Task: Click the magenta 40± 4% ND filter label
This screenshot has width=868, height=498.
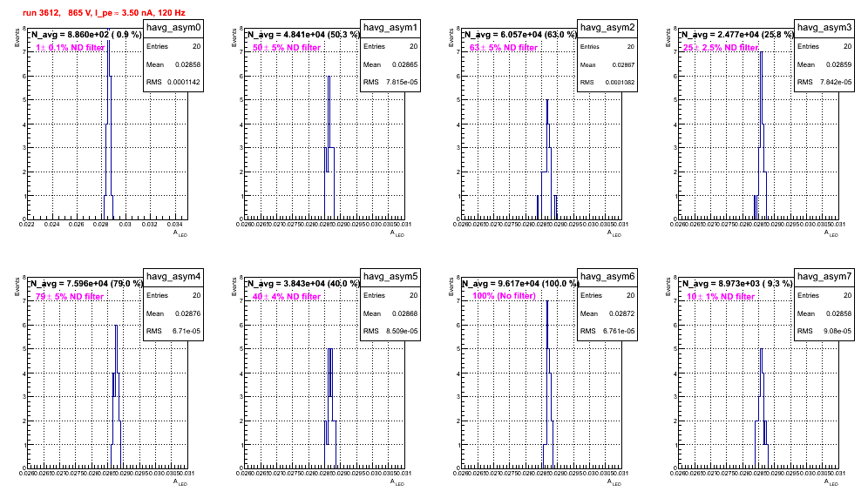Action: 287,297
